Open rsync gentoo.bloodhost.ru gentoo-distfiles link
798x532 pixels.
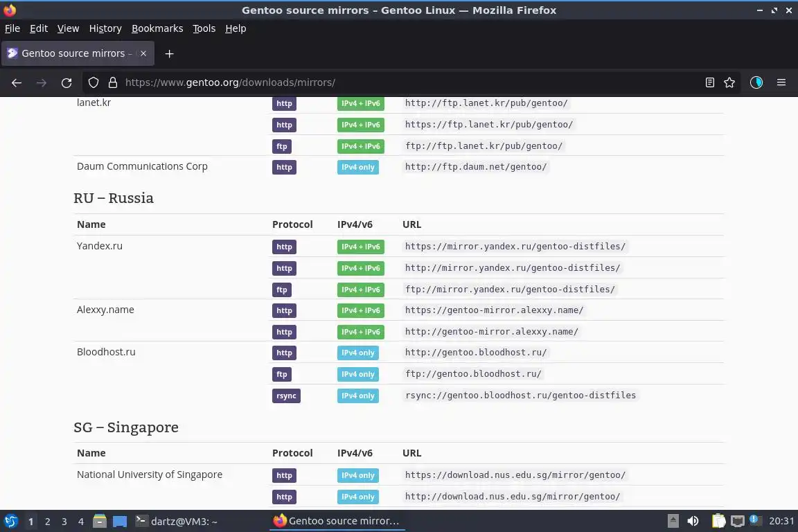point(521,395)
